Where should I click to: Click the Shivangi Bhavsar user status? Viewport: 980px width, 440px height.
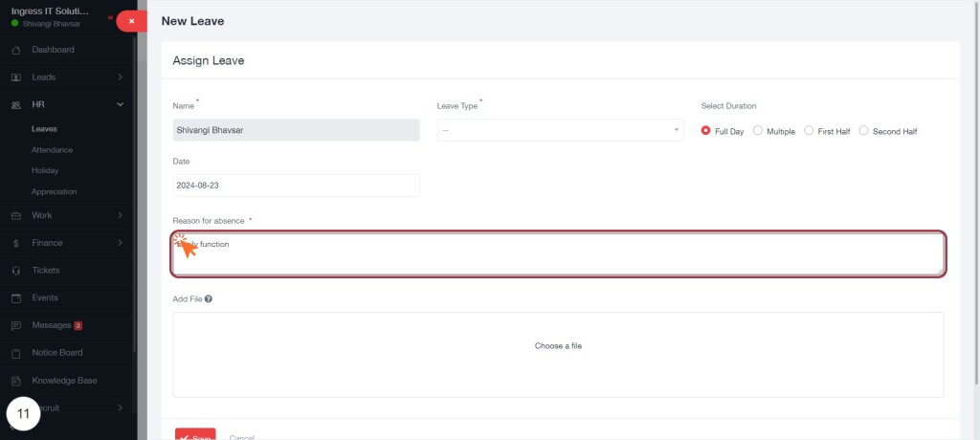pyautogui.click(x=46, y=24)
